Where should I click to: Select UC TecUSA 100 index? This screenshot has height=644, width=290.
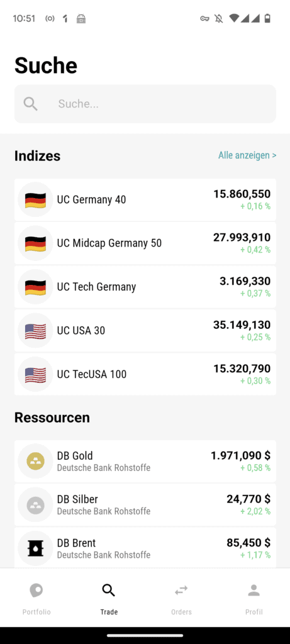coord(145,374)
